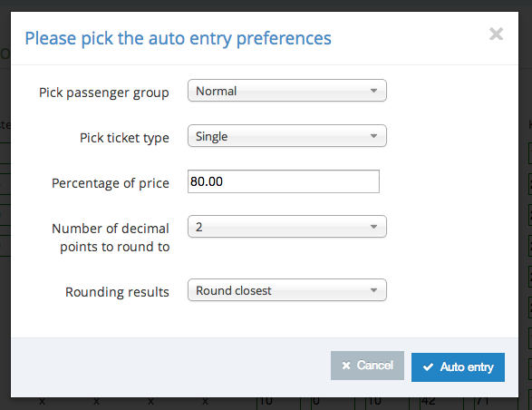Focus the Percentage of price input field
Viewport: 532px width, 410px height.
284,181
